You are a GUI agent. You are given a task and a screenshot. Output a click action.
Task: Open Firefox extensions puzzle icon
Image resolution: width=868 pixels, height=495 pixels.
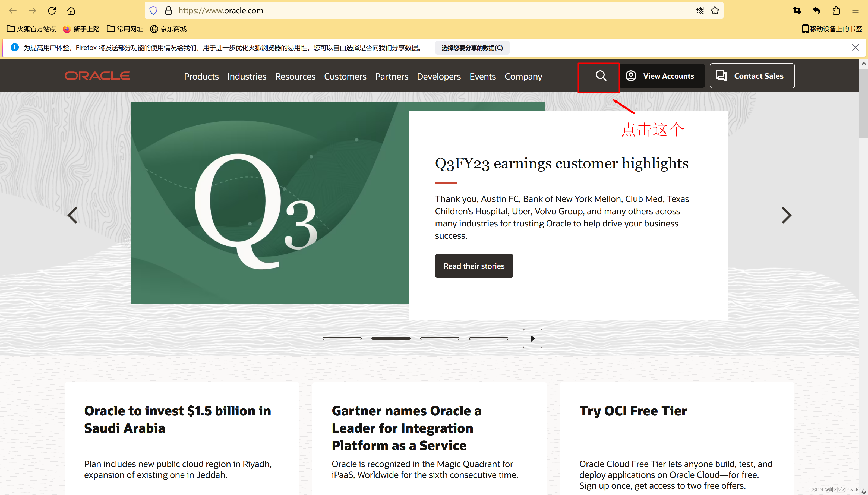836,11
